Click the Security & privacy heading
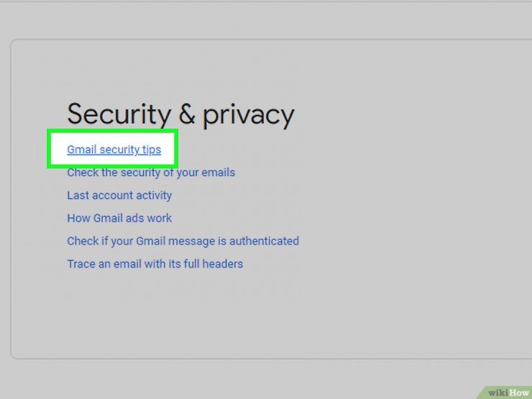Viewport: 532px width, 399px height. [181, 115]
